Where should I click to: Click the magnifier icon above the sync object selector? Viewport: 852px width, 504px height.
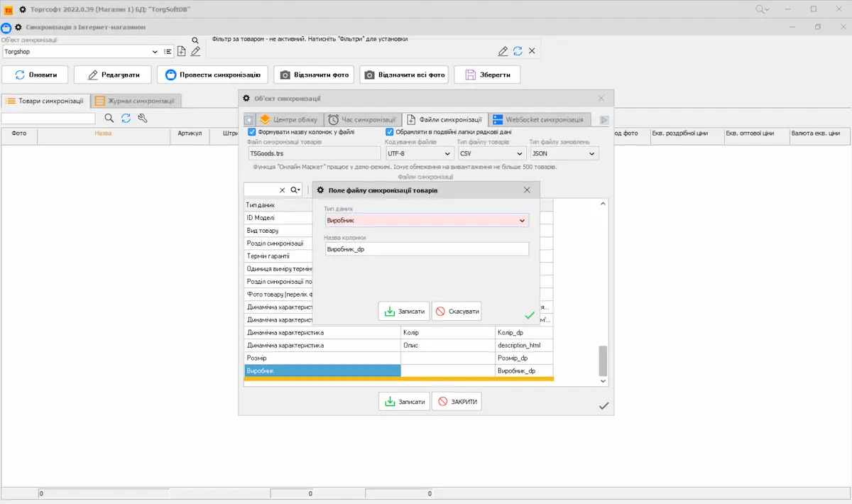pos(195,40)
